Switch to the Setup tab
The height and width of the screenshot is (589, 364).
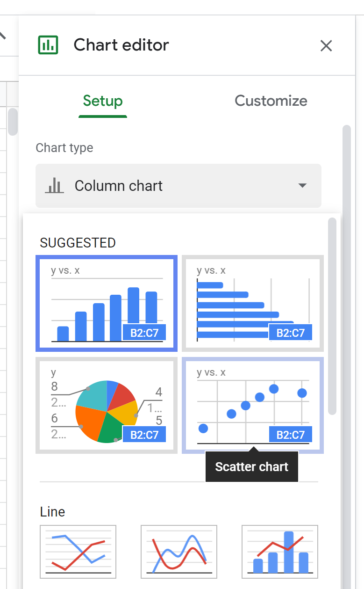(103, 101)
